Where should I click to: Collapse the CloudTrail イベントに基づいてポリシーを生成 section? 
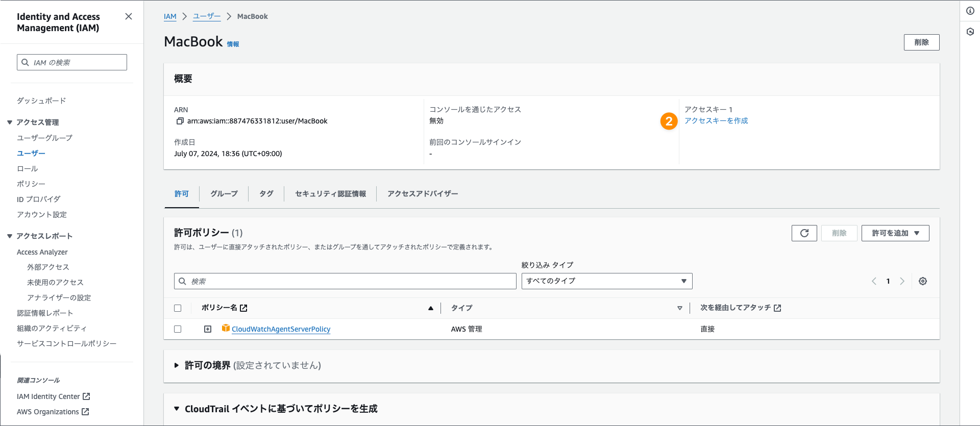177,409
